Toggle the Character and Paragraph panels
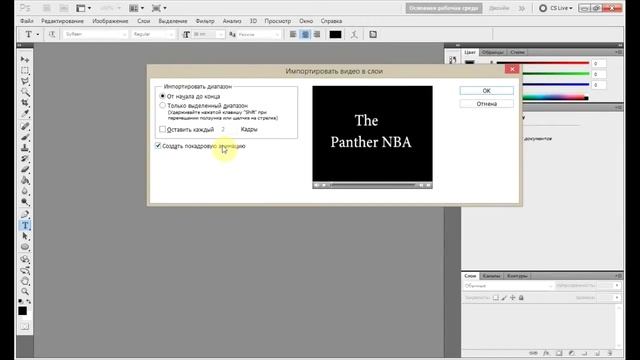 (373, 35)
